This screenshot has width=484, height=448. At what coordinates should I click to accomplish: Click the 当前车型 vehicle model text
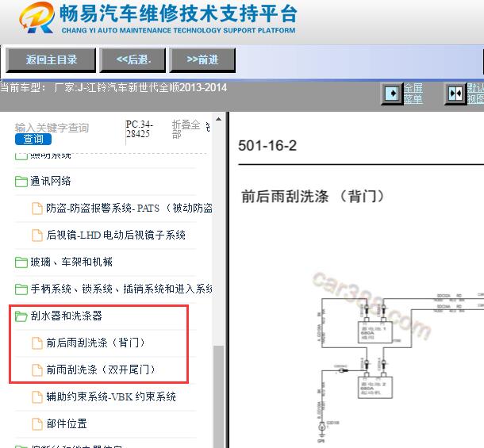click(x=113, y=88)
